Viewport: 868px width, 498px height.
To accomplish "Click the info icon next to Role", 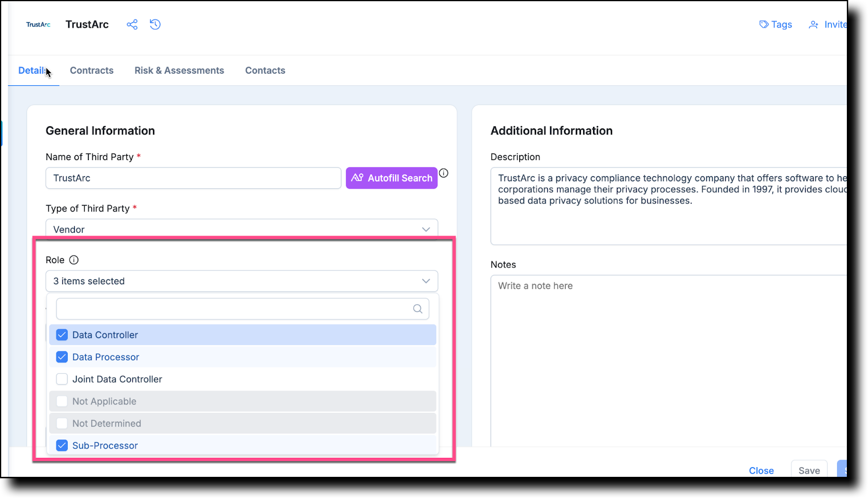I will pyautogui.click(x=74, y=259).
